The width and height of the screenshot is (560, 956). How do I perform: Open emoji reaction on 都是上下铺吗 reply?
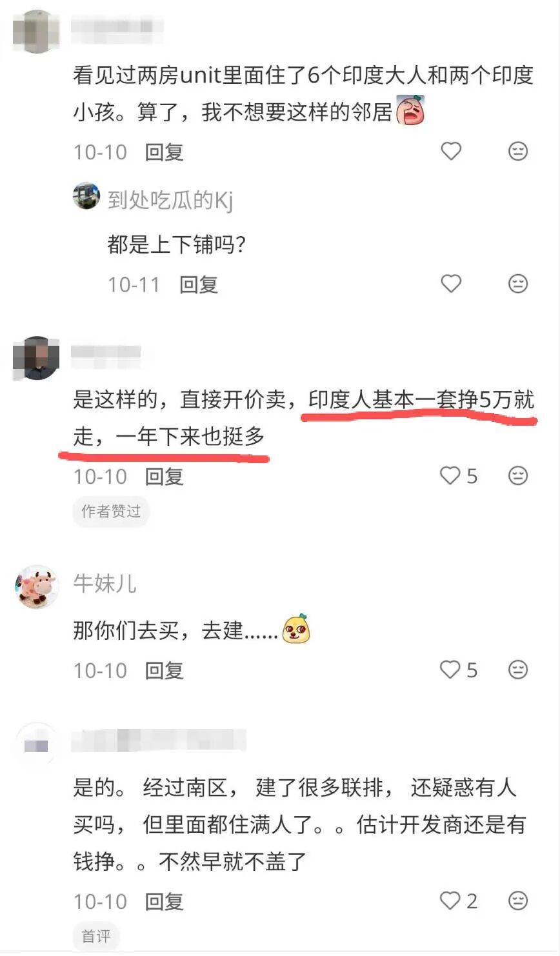pyautogui.click(x=517, y=283)
